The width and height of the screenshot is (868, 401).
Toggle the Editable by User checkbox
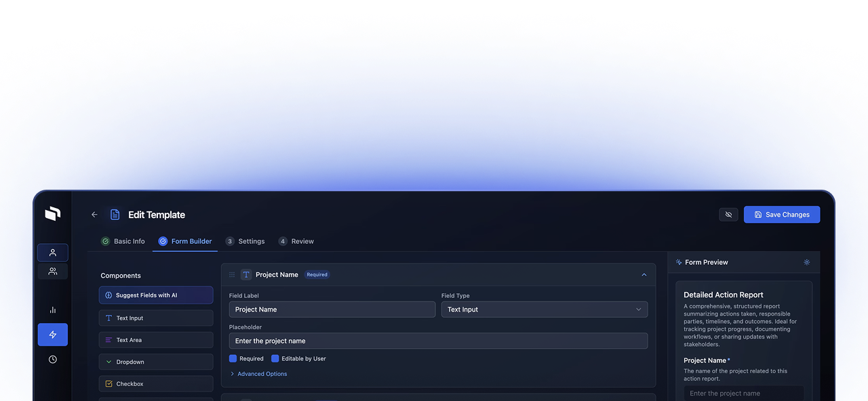click(x=275, y=358)
